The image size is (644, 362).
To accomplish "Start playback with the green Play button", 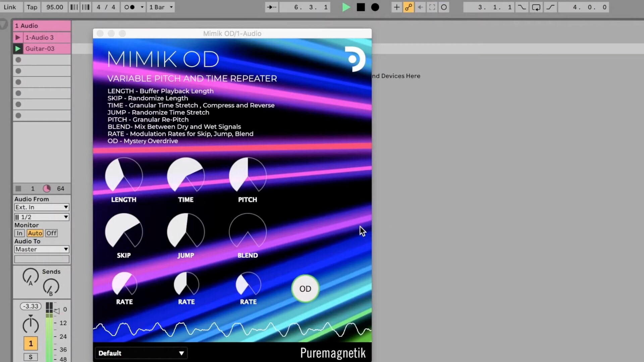I will [346, 7].
